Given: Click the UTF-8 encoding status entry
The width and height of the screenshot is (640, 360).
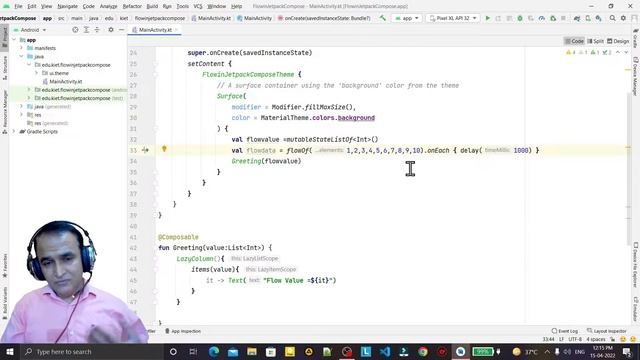Looking at the screenshot, I should [575, 339].
